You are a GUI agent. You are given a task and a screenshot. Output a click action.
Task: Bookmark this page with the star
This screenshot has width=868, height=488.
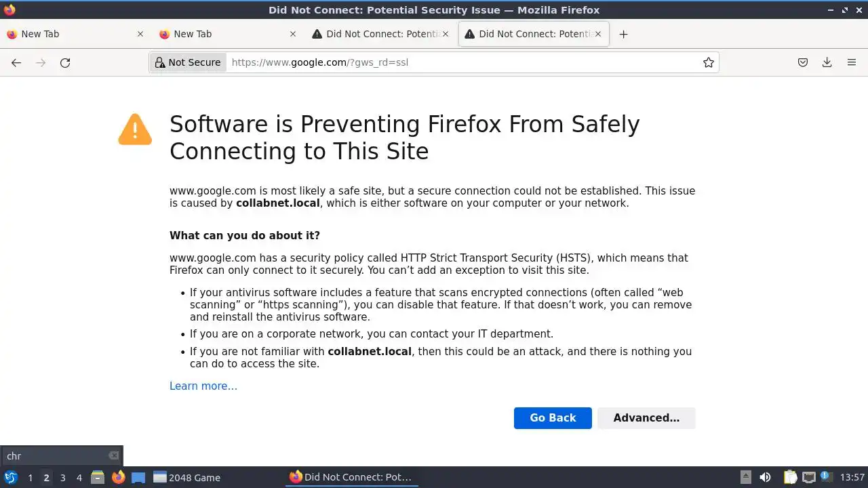click(x=709, y=62)
